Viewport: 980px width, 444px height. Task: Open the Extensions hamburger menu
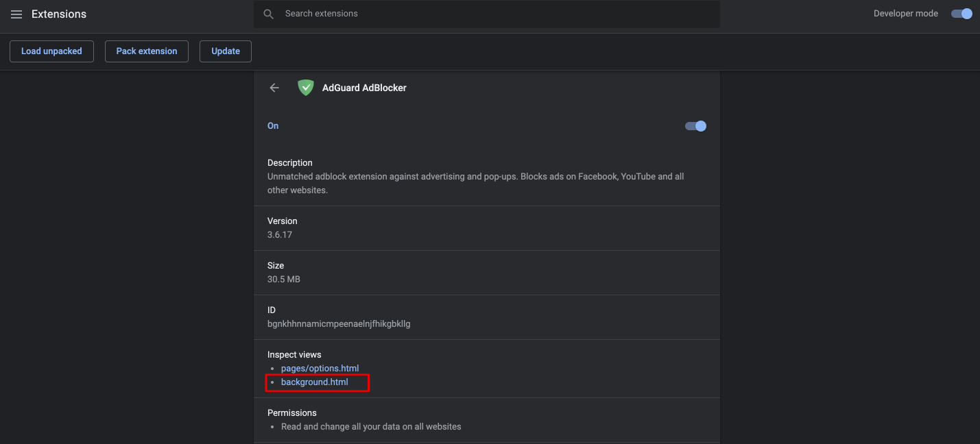(x=16, y=14)
